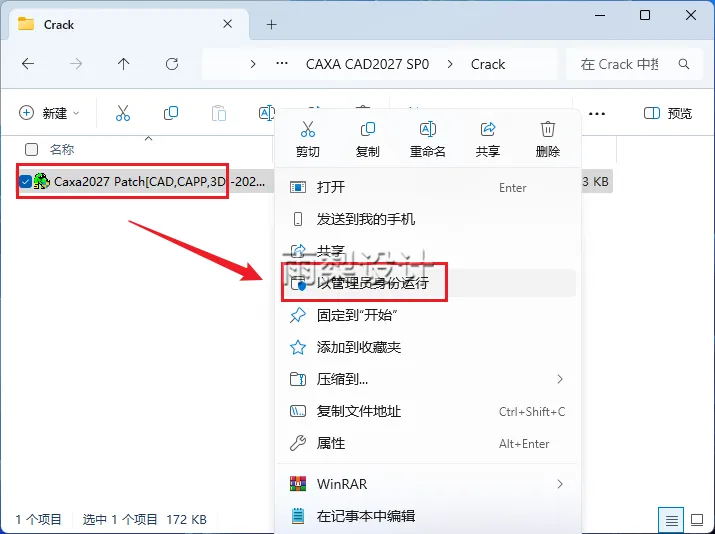The height and width of the screenshot is (534, 715).
Task: Choose 添加到收藏夹 menu entry
Action: coord(429,347)
